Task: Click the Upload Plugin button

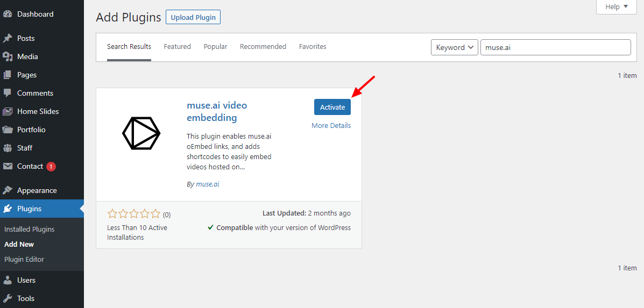Action: tap(193, 18)
